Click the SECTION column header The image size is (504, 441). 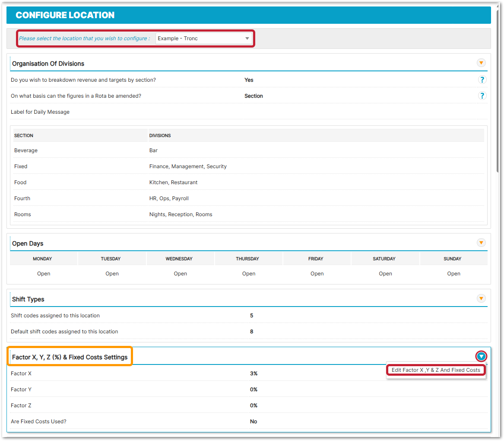(x=24, y=135)
